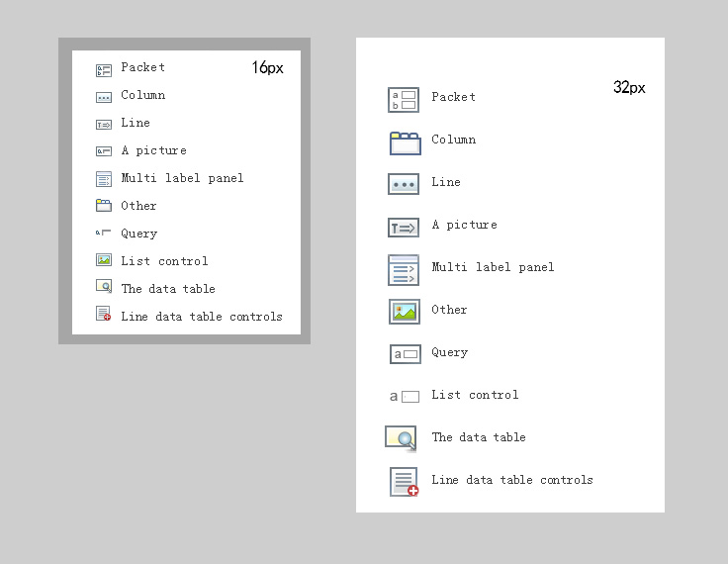This screenshot has height=564, width=728.
Task: Click the small Line data table controls icon
Action: tap(104, 314)
